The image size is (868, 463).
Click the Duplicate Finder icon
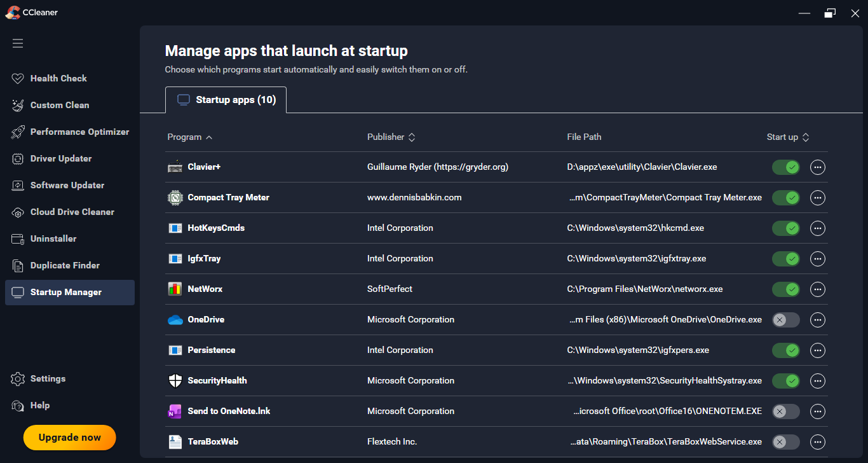click(18, 266)
